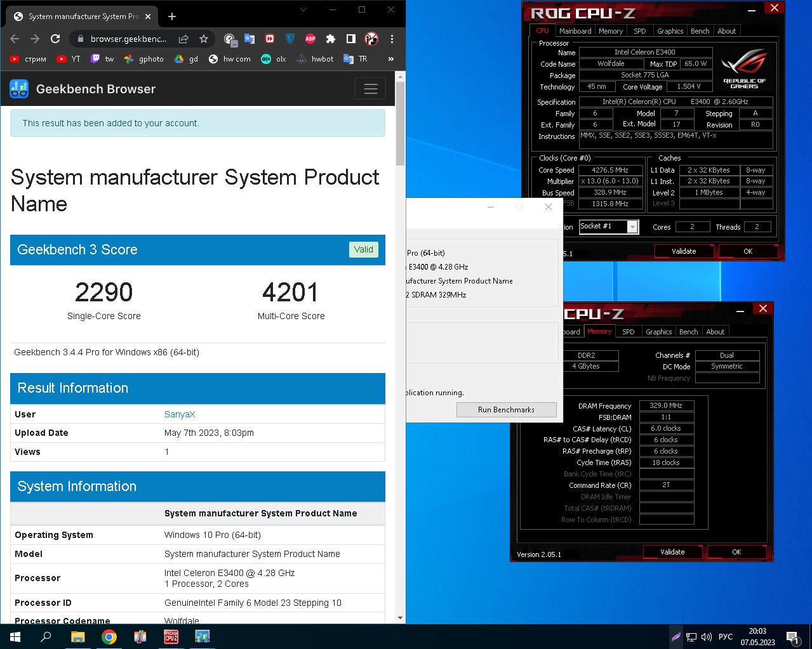Switch to ROG CPU-Z in the taskbar
This screenshot has height=649, width=812.
pos(171,636)
